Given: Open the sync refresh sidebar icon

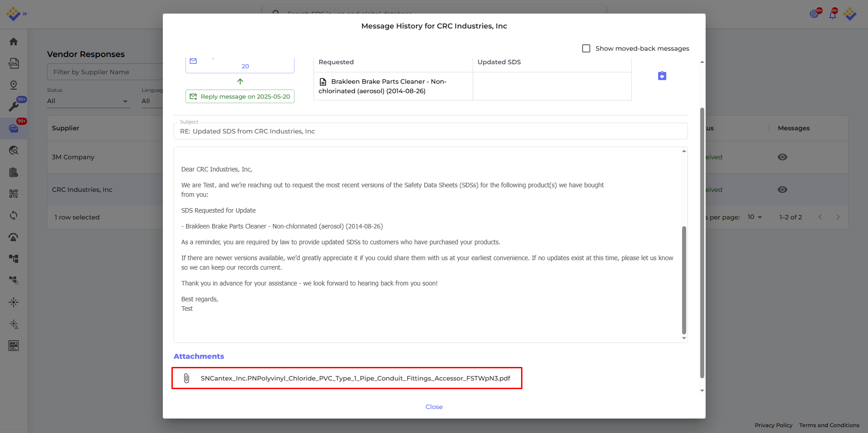Looking at the screenshot, I should 14,215.
